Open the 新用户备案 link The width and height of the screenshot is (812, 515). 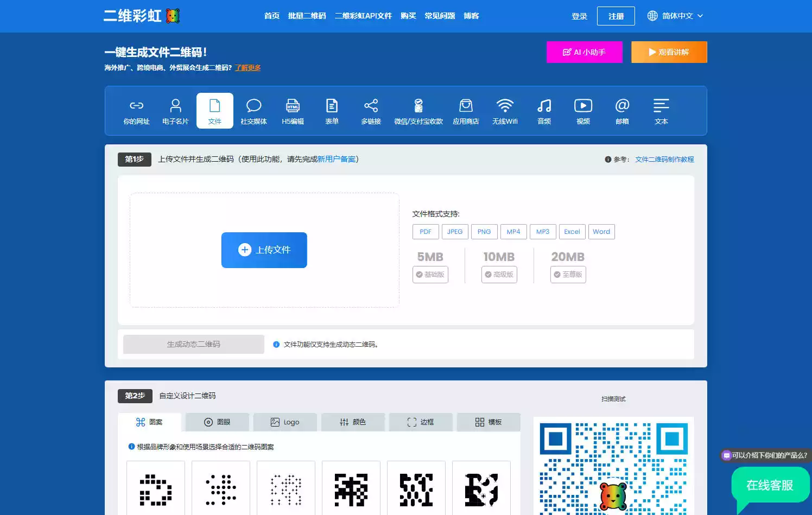coord(337,160)
